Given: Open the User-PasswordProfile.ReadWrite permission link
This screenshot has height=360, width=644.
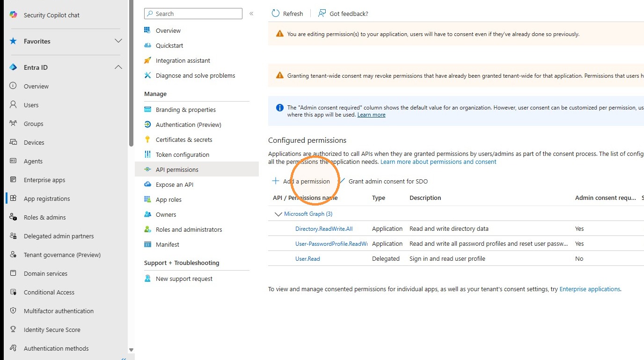Looking at the screenshot, I should [x=331, y=243].
